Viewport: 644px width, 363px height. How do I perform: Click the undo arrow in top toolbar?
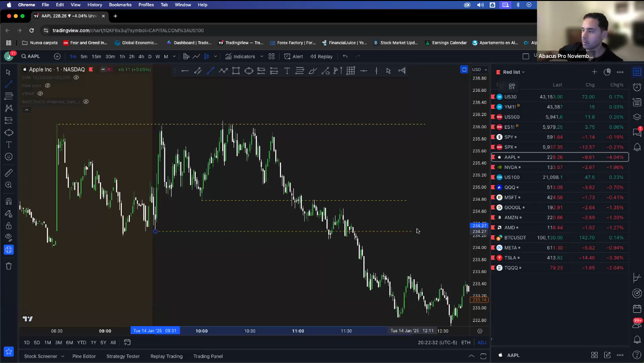[345, 56]
